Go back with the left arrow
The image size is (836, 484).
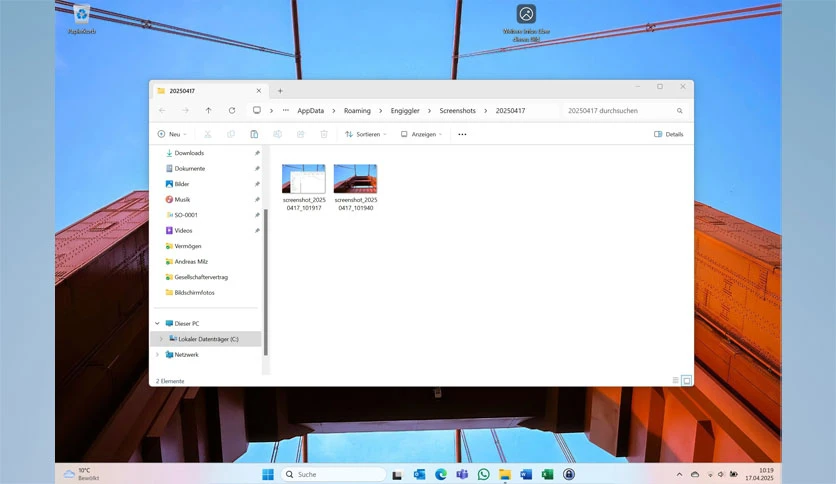pos(162,110)
